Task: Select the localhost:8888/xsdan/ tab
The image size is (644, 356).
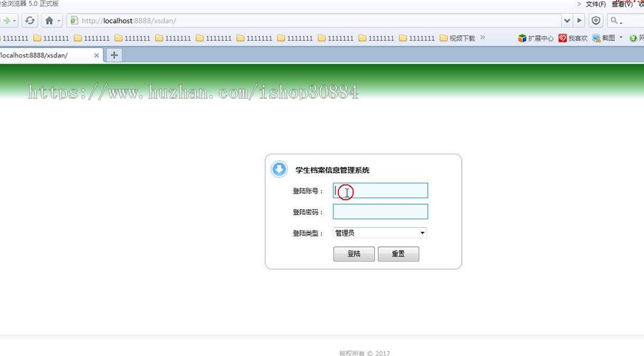Action: [x=45, y=55]
